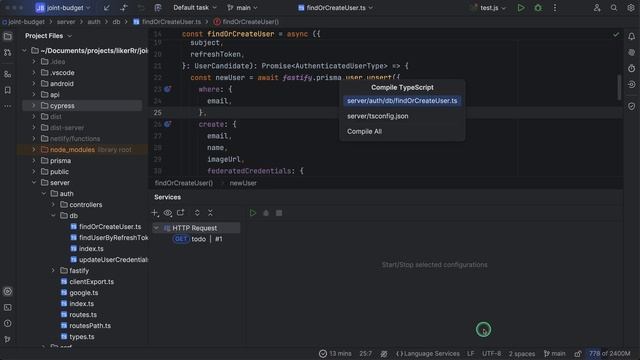640x360 pixels.
Task: Collapse All icon in Services toolbar
Action: (x=210, y=213)
